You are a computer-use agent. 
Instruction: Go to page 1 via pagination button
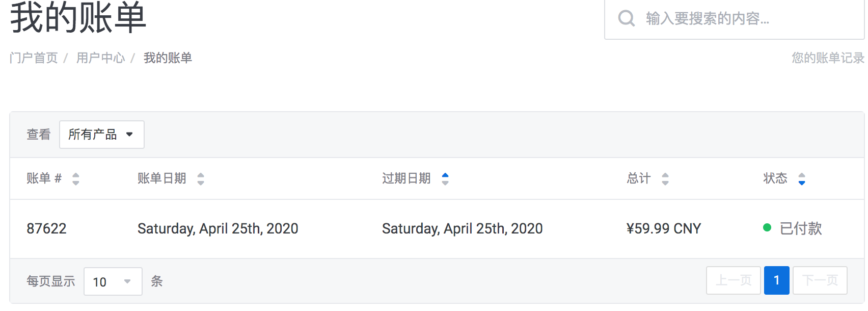coord(776,280)
